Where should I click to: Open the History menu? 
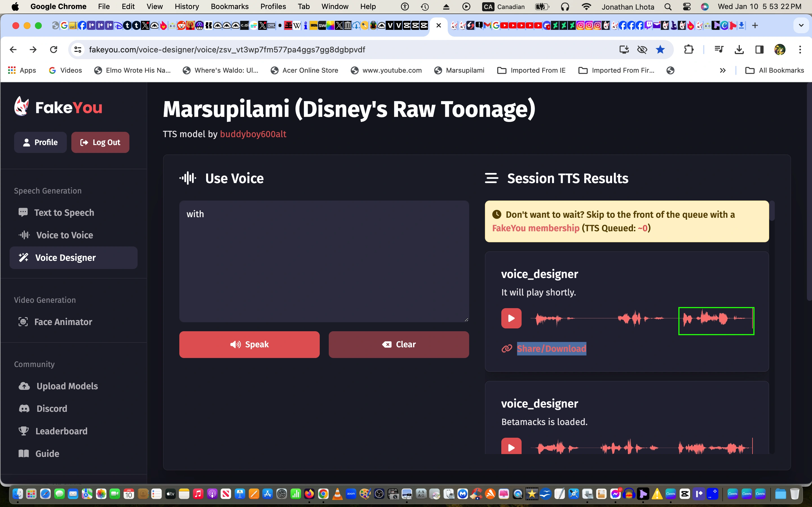click(x=187, y=6)
